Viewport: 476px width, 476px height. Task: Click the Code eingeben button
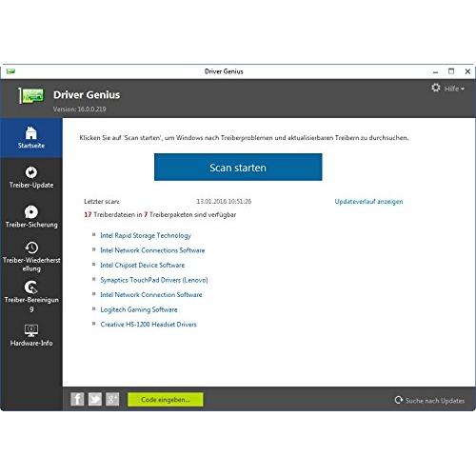(x=166, y=400)
